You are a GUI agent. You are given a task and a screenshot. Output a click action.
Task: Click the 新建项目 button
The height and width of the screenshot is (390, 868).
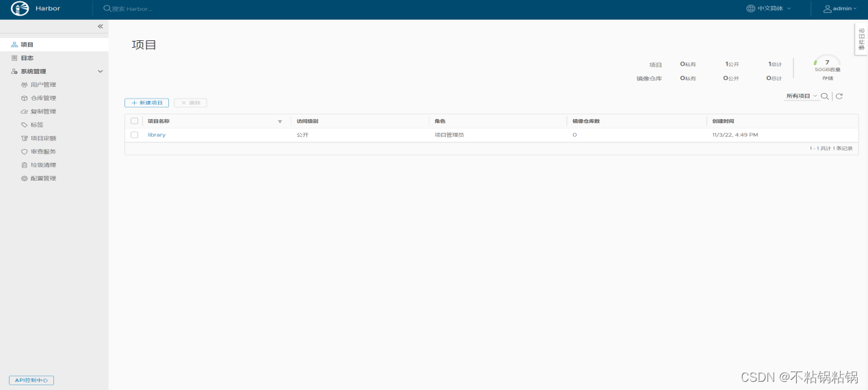146,103
